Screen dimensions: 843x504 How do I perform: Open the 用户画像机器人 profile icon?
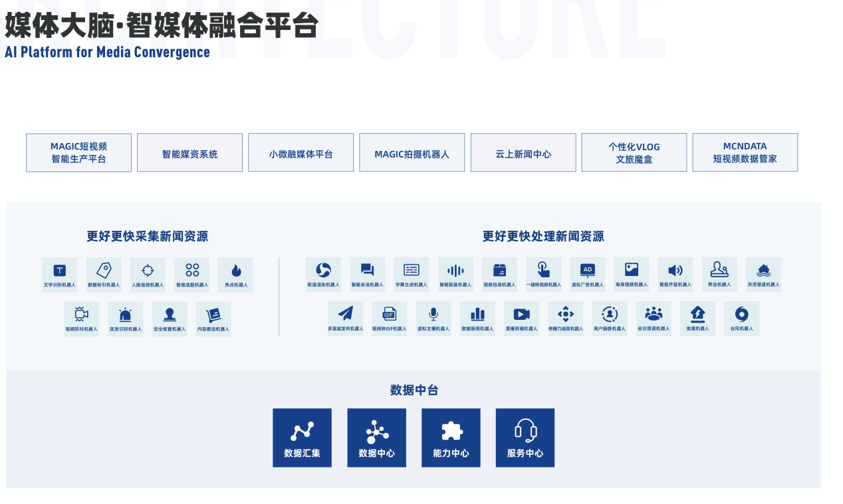[610, 314]
